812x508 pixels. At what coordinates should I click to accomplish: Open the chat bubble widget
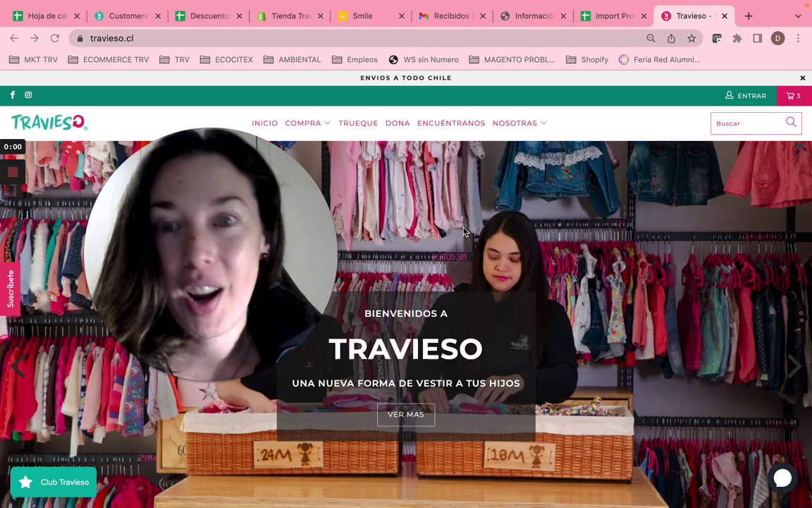pos(782,478)
